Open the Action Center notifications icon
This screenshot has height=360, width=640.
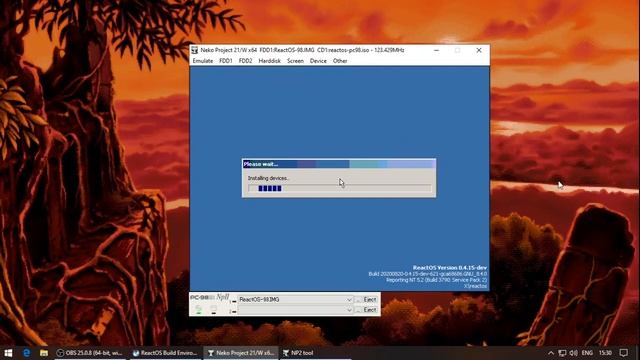623,353
